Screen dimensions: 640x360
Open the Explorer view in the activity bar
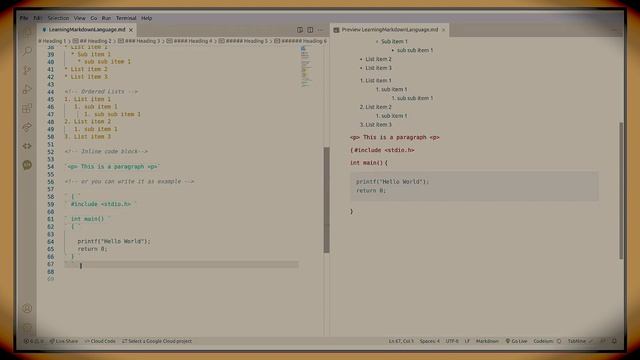click(x=27, y=33)
